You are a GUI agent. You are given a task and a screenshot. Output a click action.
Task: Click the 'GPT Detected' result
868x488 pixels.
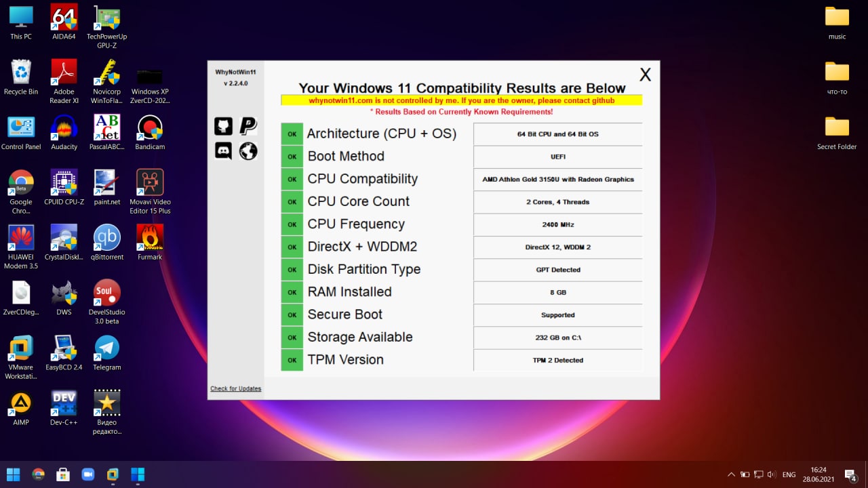(558, 270)
